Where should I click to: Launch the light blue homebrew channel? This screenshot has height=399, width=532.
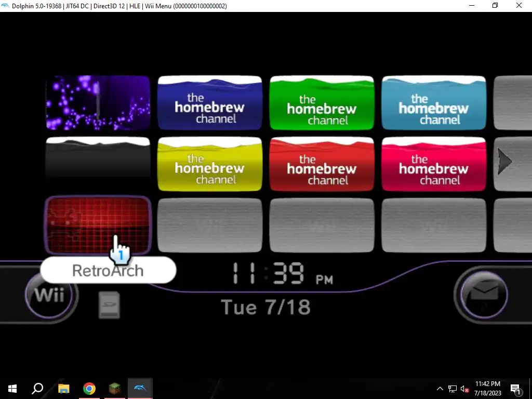(434, 103)
